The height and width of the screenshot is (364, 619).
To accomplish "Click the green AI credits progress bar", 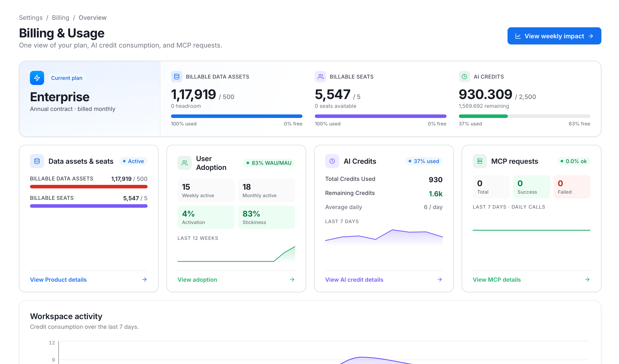I will (524, 116).
